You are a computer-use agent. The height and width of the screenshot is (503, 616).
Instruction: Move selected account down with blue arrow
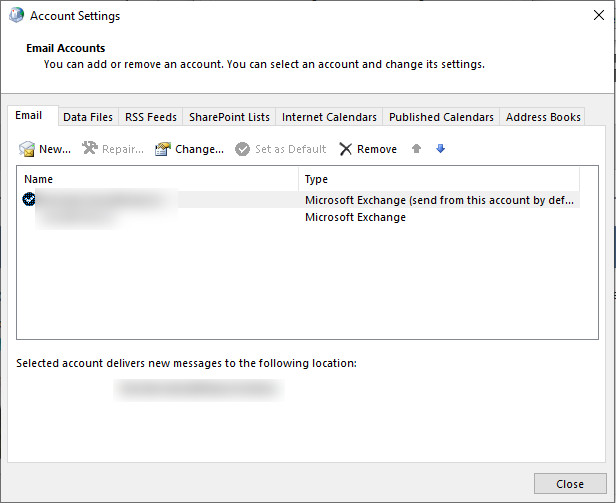tap(440, 149)
